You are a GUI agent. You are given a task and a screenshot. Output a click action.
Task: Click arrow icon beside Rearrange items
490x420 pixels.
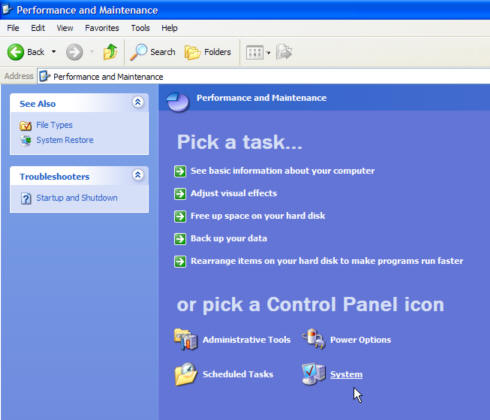[180, 261]
